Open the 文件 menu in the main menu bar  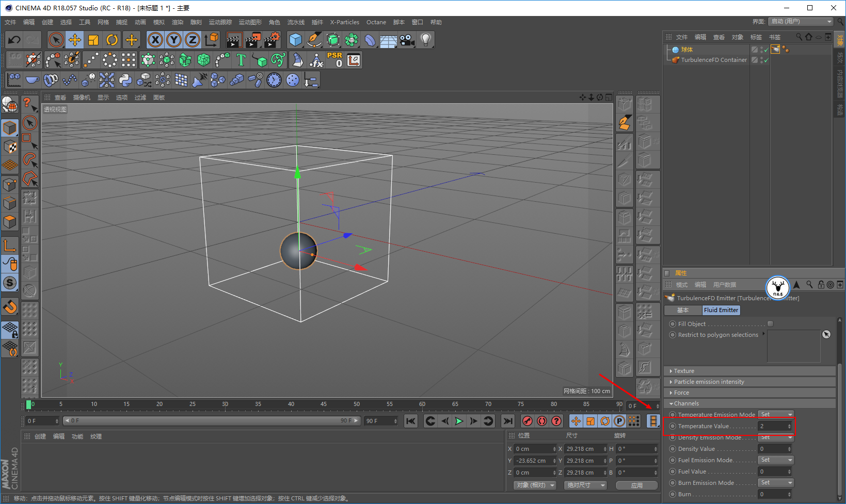[x=10, y=22]
